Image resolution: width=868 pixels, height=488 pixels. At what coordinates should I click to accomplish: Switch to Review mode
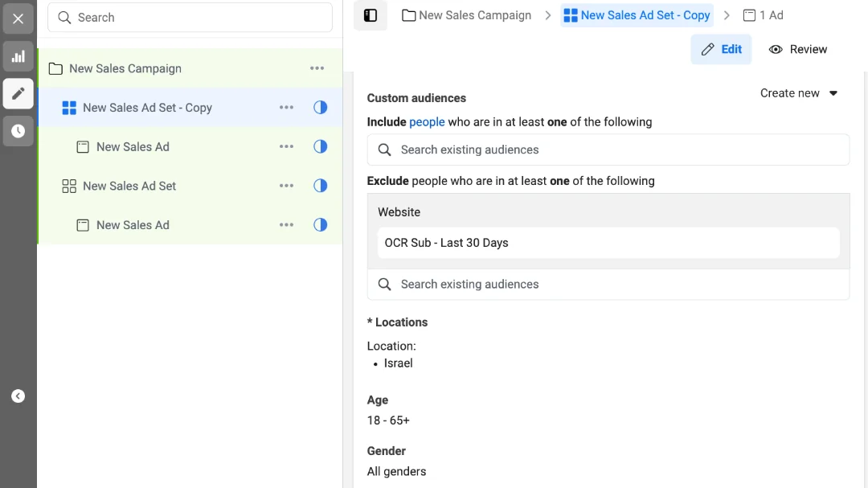tap(798, 49)
